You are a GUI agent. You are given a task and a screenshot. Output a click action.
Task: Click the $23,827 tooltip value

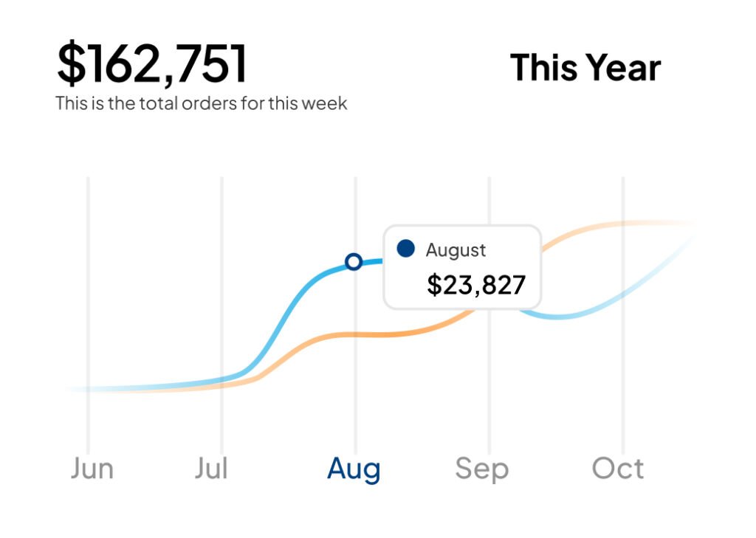pyautogui.click(x=476, y=285)
